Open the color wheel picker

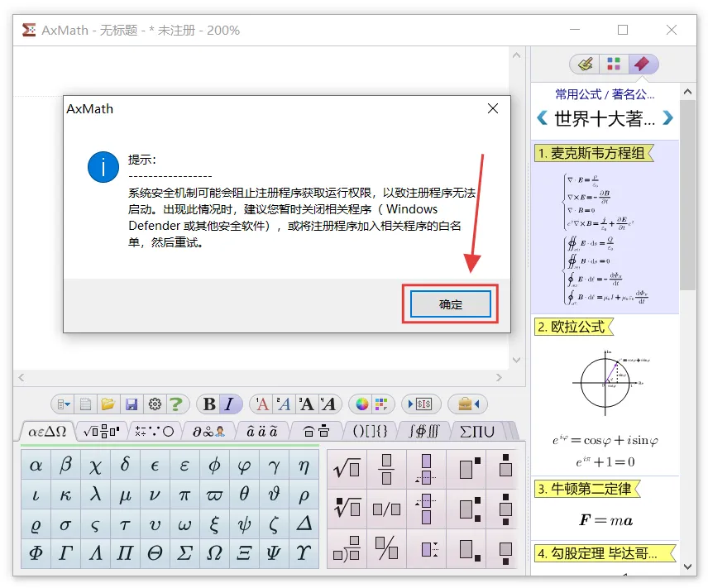(361, 404)
